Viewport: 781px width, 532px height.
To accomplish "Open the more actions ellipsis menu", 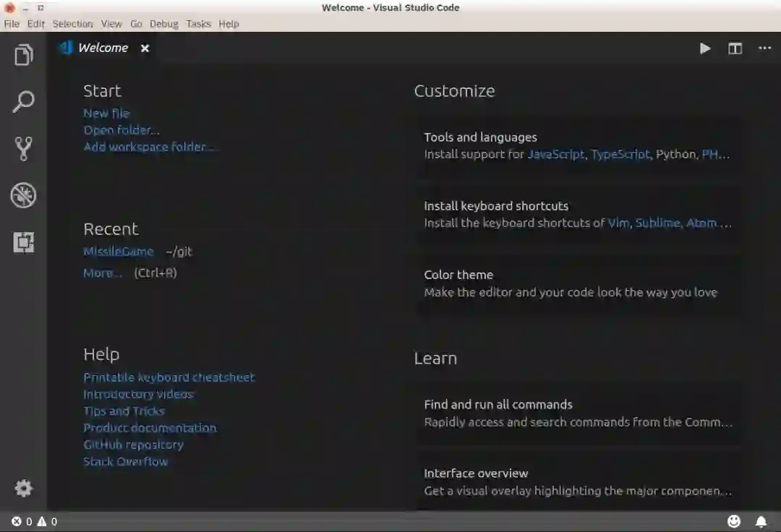I will [x=764, y=48].
